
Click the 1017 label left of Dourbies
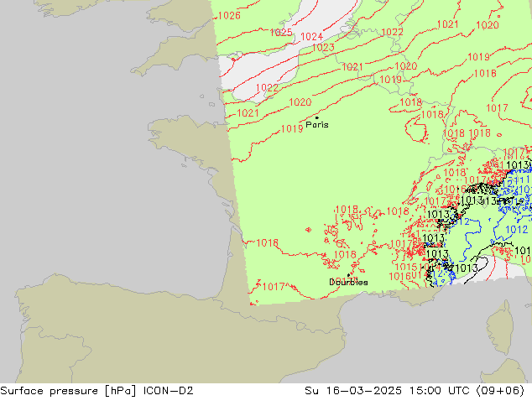pyautogui.click(x=274, y=287)
